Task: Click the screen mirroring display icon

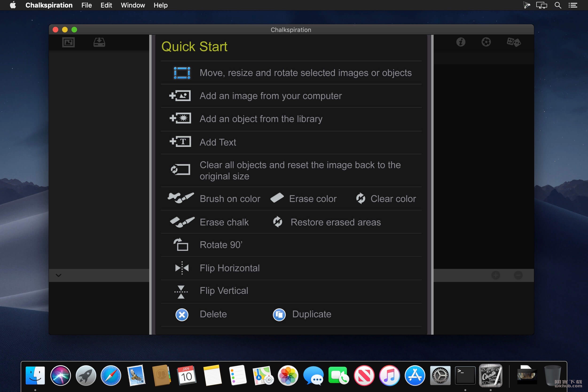Action: click(541, 5)
